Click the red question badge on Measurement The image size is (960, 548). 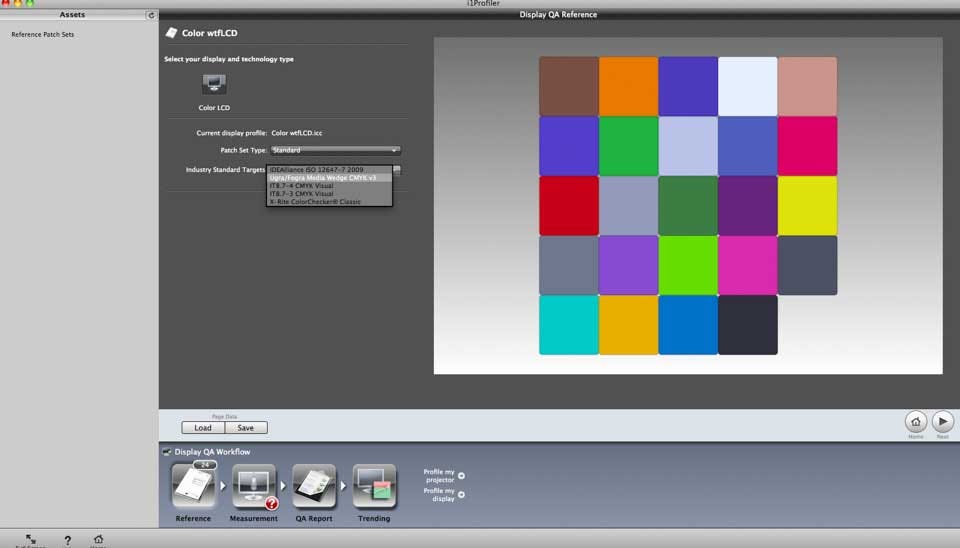click(271, 503)
